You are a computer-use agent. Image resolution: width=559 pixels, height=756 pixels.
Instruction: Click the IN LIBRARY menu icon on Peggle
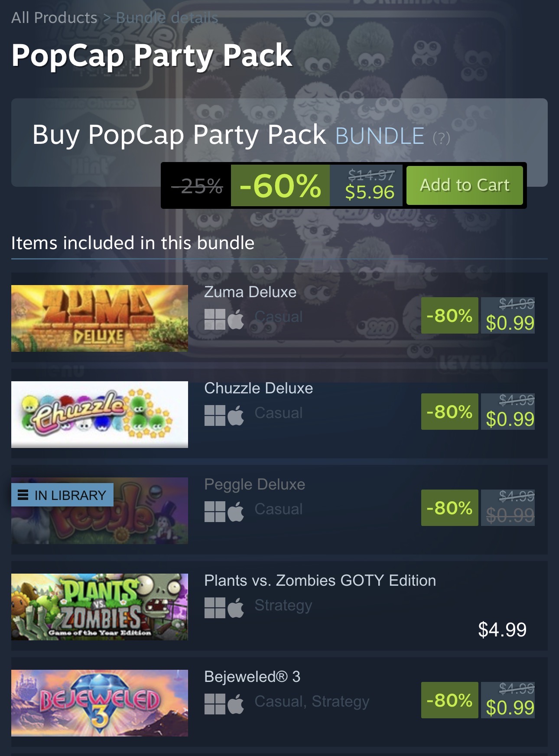tap(23, 495)
